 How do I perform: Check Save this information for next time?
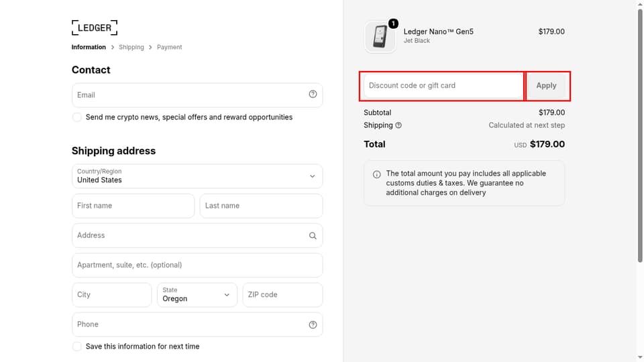pos(76,347)
